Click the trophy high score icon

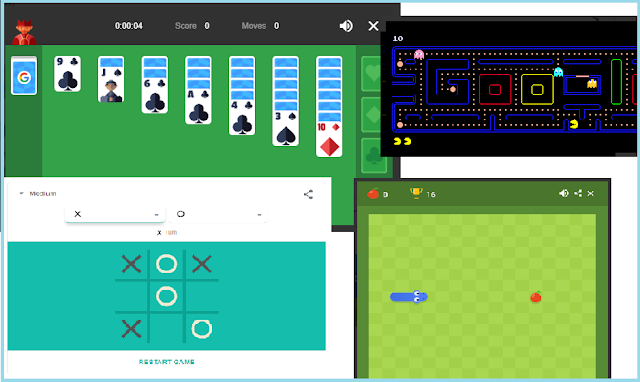[416, 193]
